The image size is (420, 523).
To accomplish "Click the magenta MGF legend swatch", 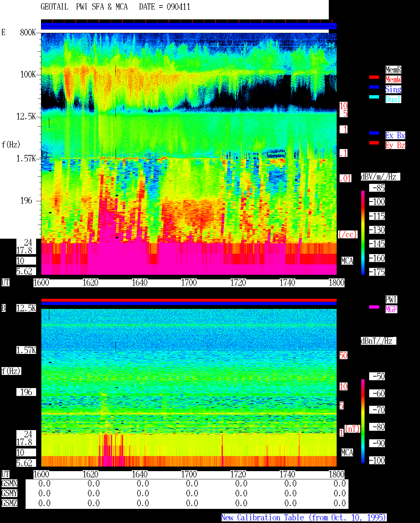I will 374,307.
